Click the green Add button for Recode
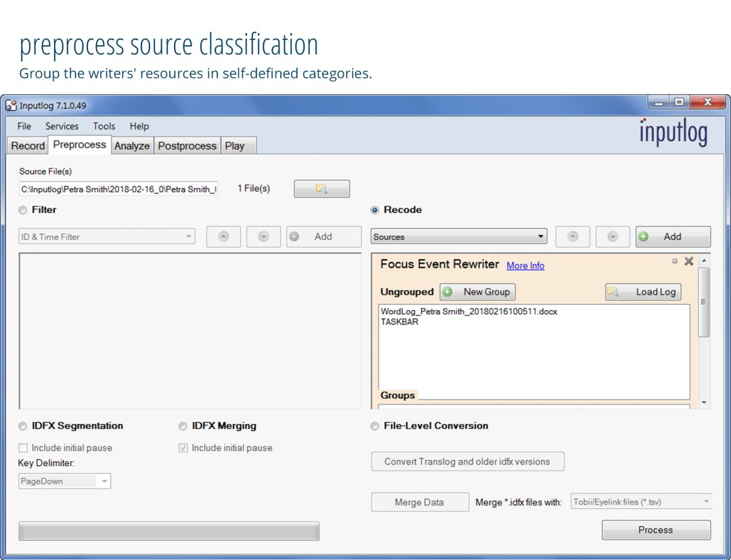731x560 pixels. click(x=672, y=237)
